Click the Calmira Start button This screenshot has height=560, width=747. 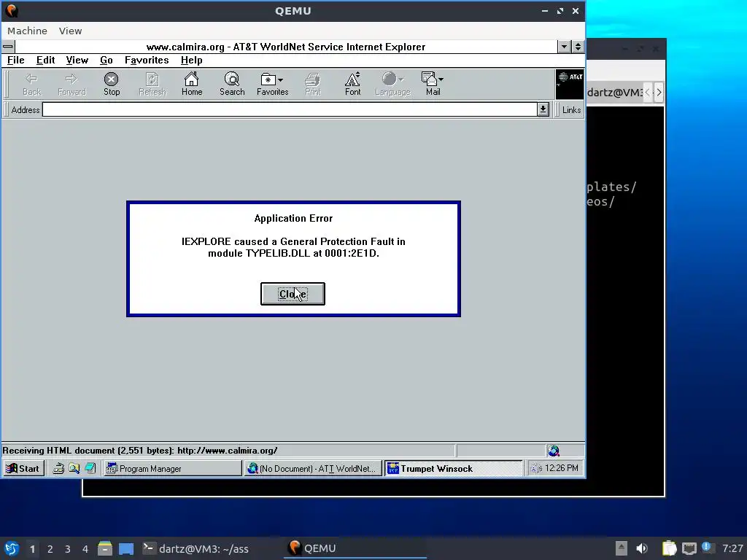(x=23, y=469)
